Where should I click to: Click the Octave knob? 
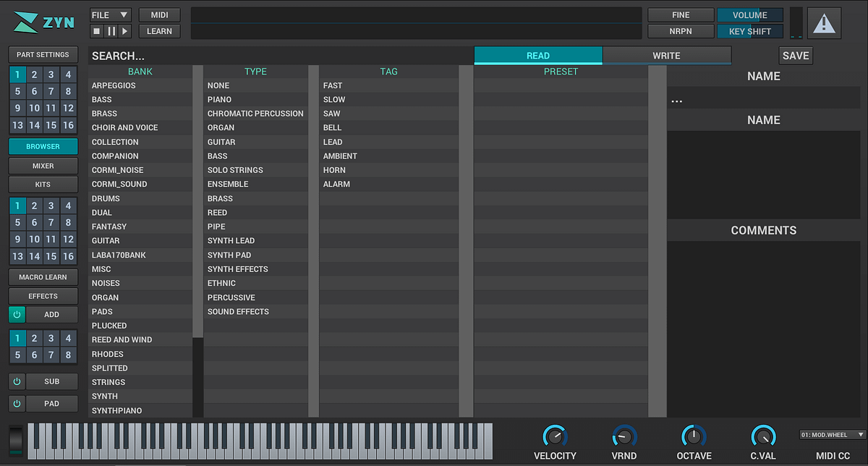pos(694,436)
